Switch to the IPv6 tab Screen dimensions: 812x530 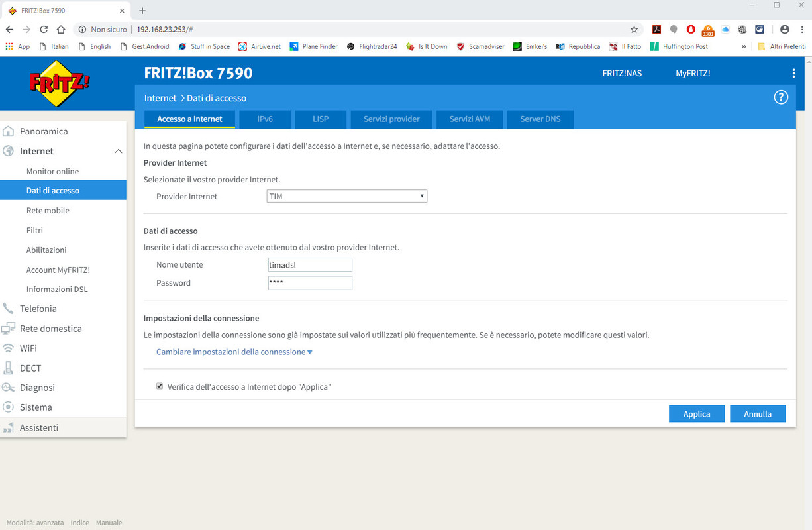point(265,119)
